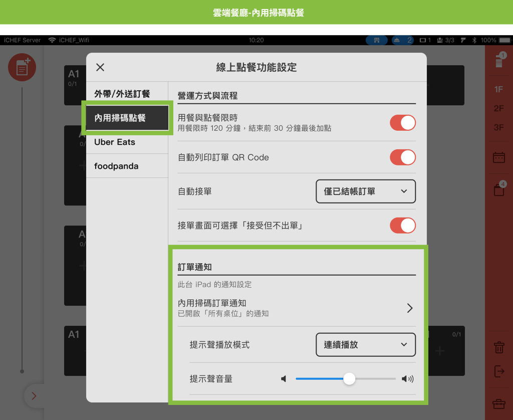Switch to the 2F floor
This screenshot has width=513, height=420.
(498, 108)
